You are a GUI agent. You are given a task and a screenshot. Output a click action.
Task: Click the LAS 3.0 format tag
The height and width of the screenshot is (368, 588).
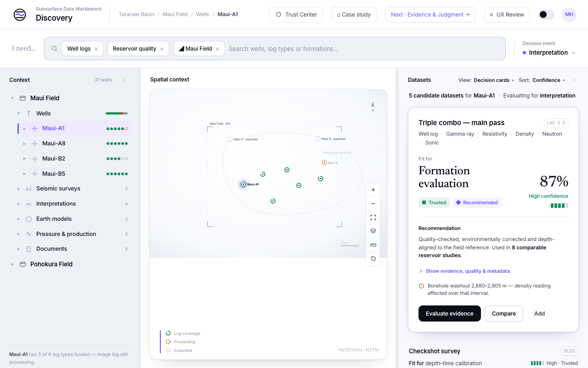[x=556, y=123]
